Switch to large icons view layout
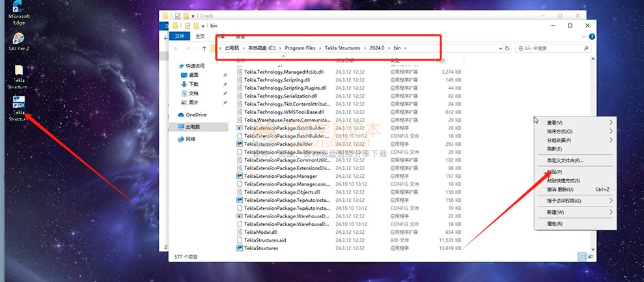The height and width of the screenshot is (282, 644). [x=591, y=257]
